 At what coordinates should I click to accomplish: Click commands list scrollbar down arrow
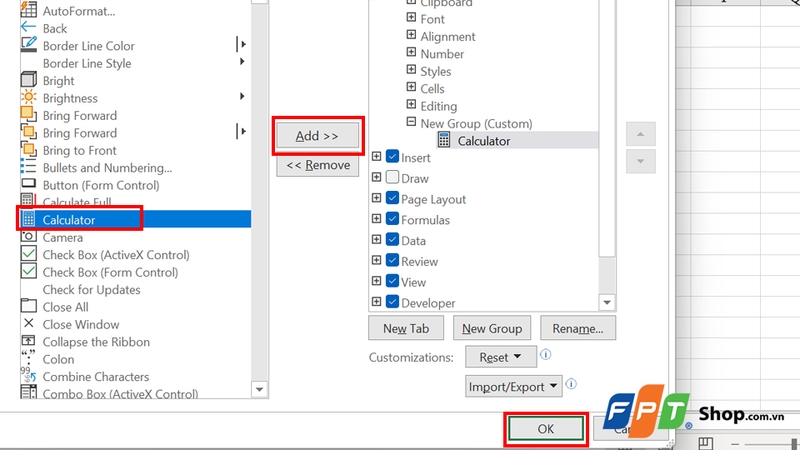coord(259,390)
